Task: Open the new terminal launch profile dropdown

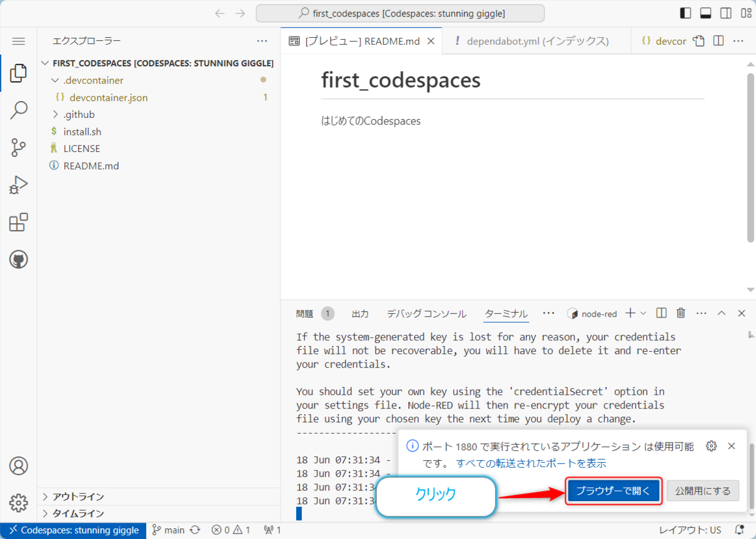Action: pyautogui.click(x=643, y=313)
